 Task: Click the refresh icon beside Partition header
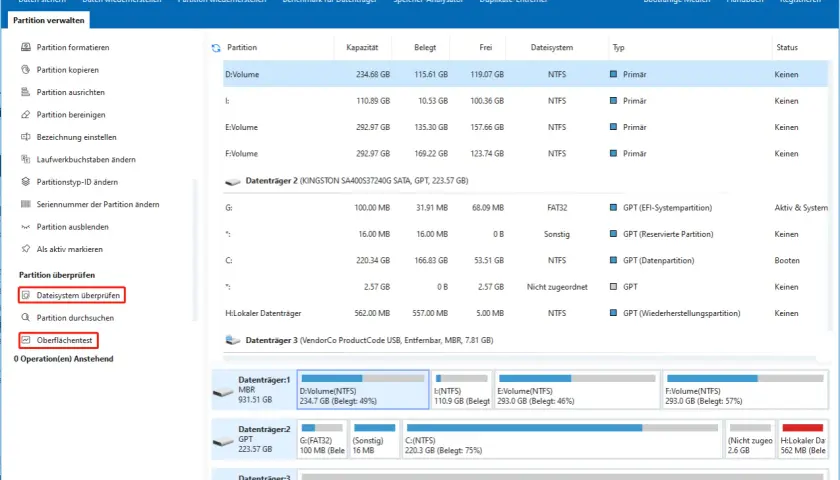click(x=216, y=48)
